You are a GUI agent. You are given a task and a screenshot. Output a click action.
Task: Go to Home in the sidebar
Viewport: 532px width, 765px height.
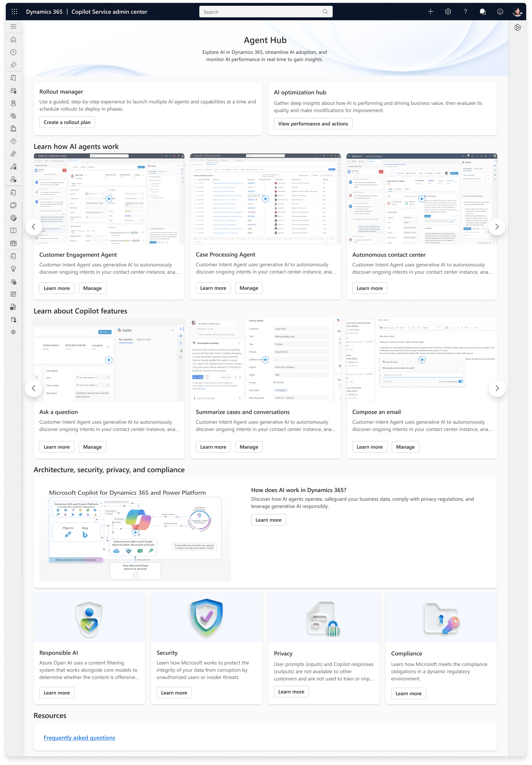click(13, 39)
